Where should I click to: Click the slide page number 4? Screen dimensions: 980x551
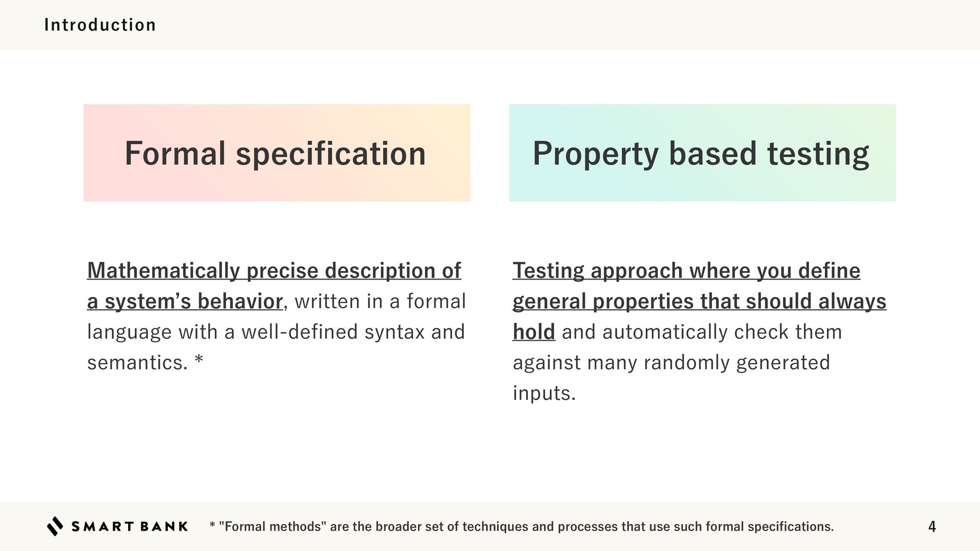[932, 527]
